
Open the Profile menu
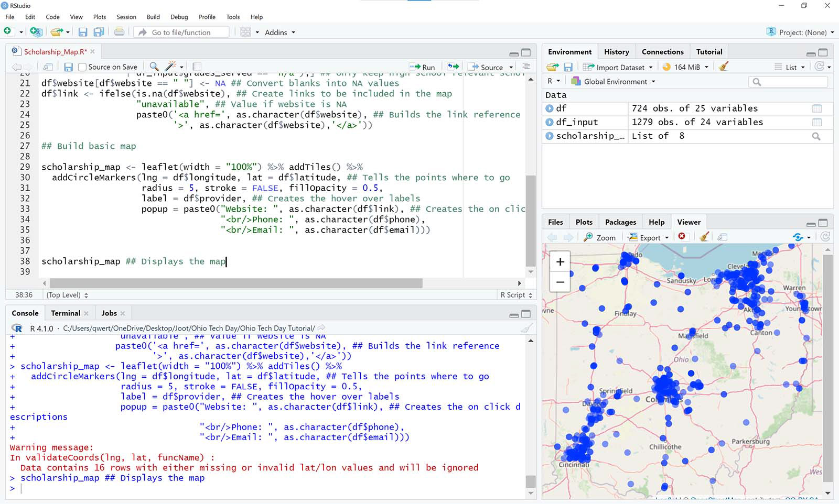point(207,17)
